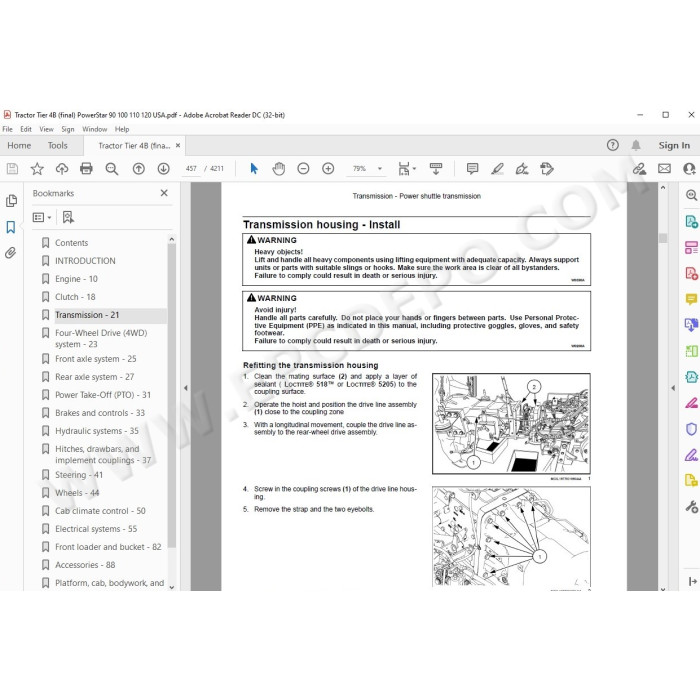Open notifications bell icon
This screenshot has height=700, width=700.
pyautogui.click(x=636, y=145)
